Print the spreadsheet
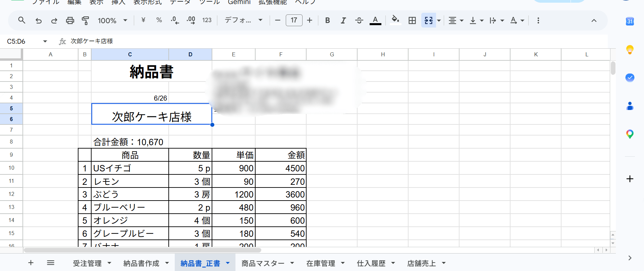 pyautogui.click(x=70, y=20)
